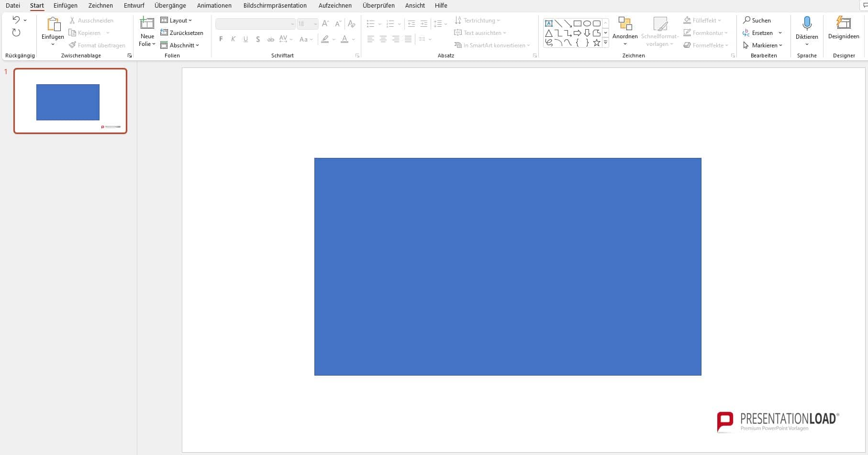This screenshot has height=455, width=868.
Task: Choose the arrow shape from the Zeichnen gallery
Action: pyautogui.click(x=578, y=33)
